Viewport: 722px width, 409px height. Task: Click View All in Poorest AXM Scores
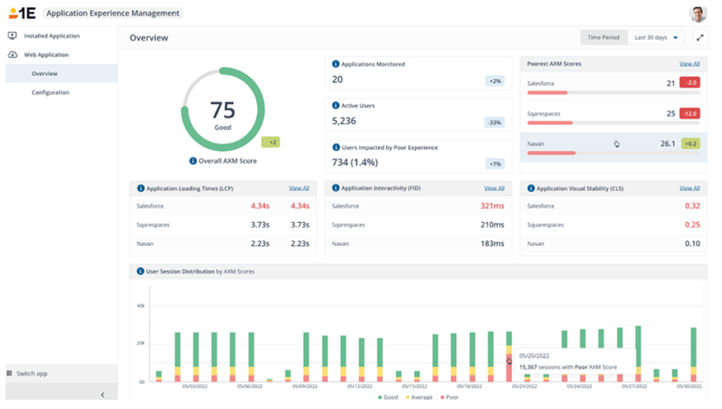click(689, 63)
